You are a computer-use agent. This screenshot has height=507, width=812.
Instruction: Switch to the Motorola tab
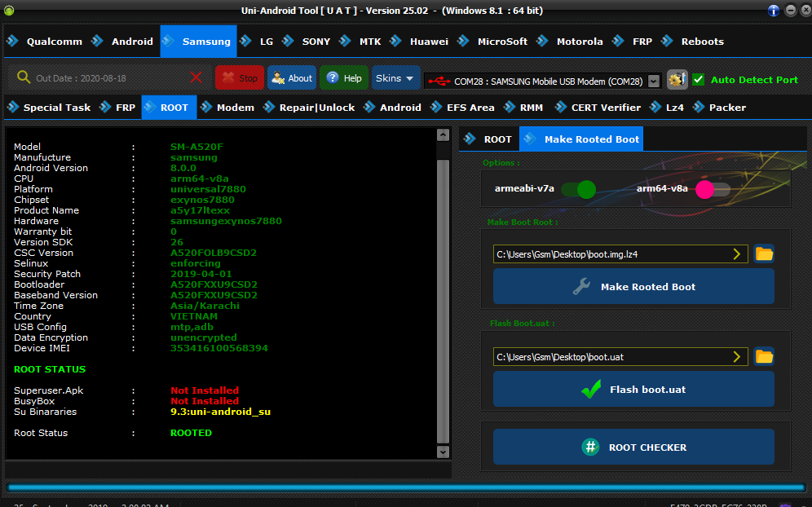[x=570, y=42]
